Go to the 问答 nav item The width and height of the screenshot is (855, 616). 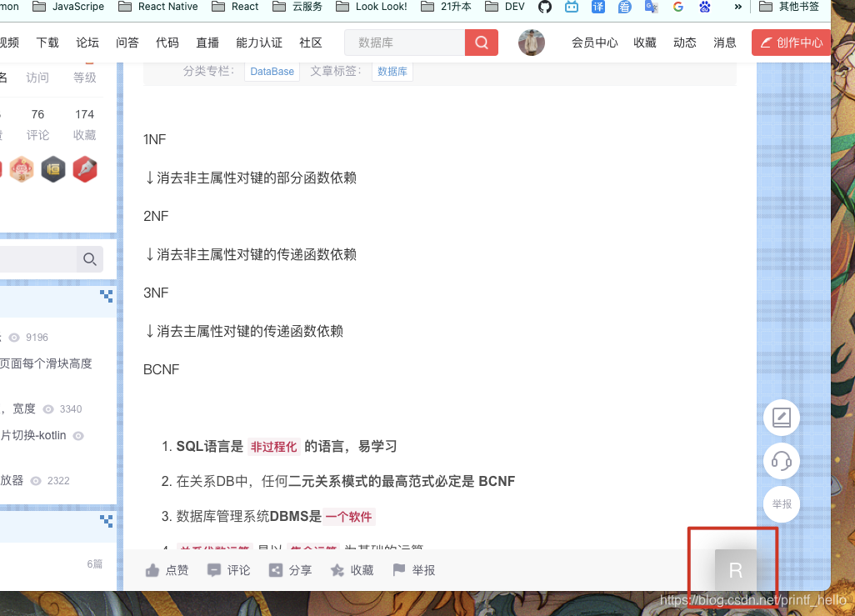(x=127, y=43)
